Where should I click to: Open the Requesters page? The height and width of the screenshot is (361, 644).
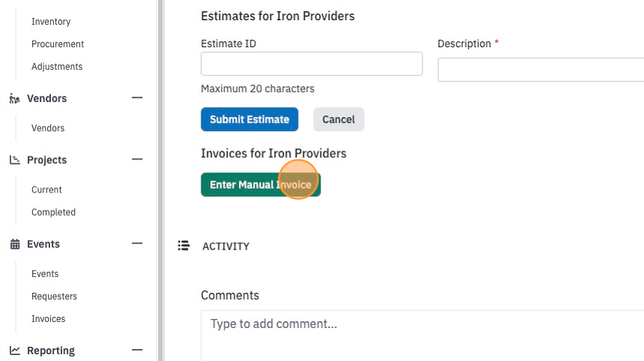click(x=54, y=296)
